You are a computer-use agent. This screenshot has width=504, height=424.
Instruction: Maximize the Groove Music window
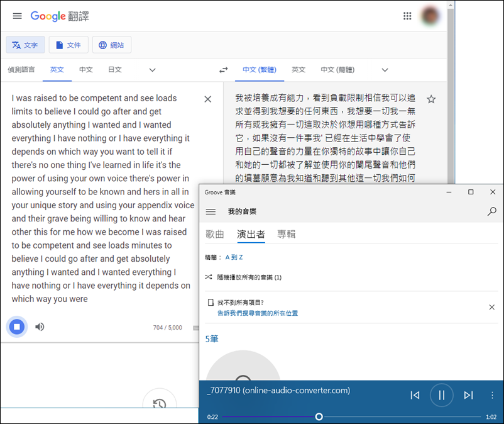(x=471, y=192)
